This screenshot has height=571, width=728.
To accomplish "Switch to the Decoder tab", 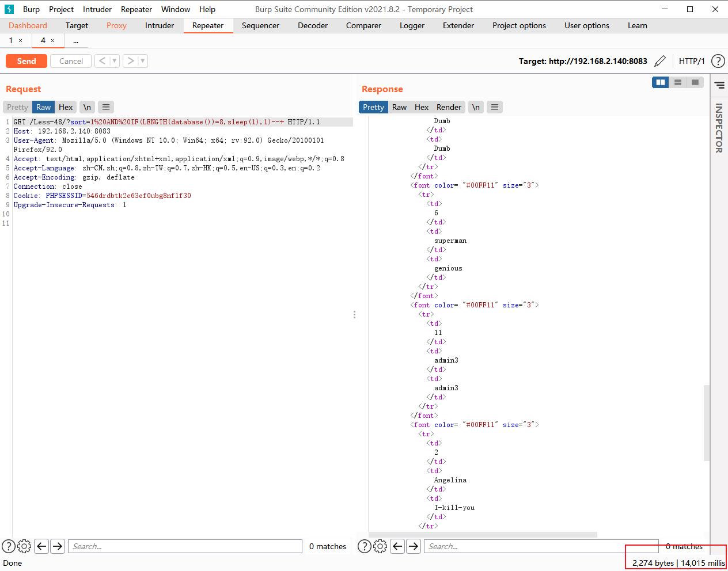I will pyautogui.click(x=313, y=25).
